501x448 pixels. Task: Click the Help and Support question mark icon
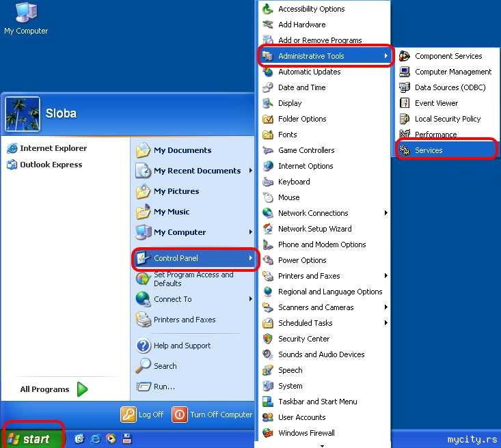point(143,346)
